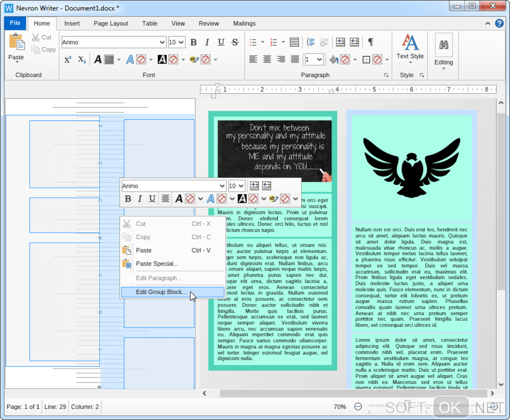Click the zoom out minus icon in status bar
The image size is (510, 420).
tap(358, 407)
